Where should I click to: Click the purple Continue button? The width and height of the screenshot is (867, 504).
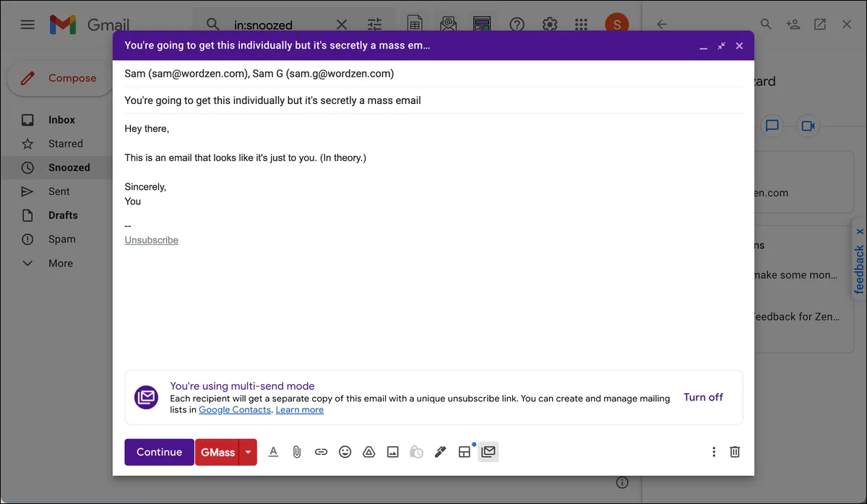click(x=159, y=452)
